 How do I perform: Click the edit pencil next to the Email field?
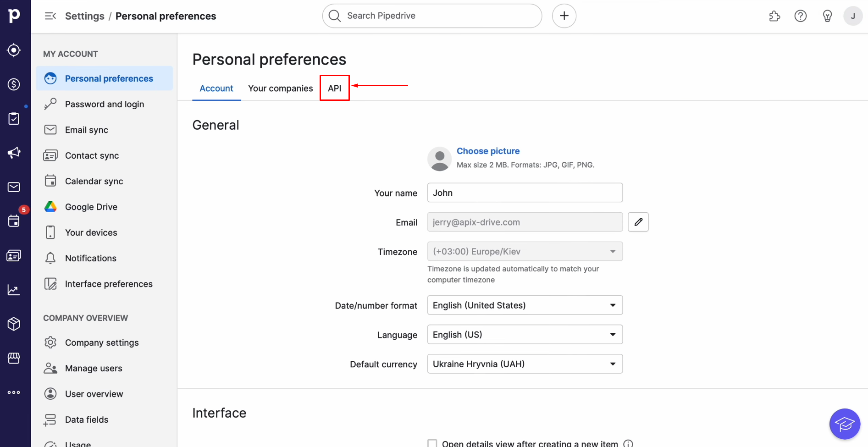tap(638, 222)
